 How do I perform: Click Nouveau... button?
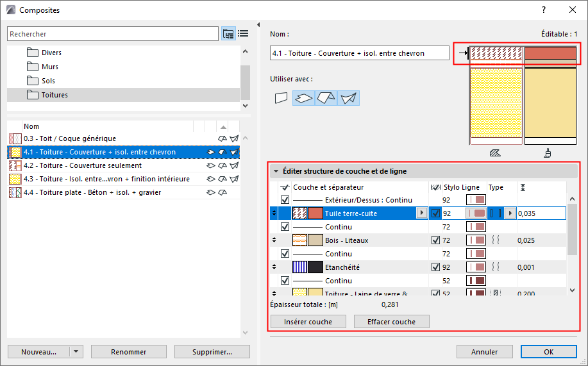38,352
